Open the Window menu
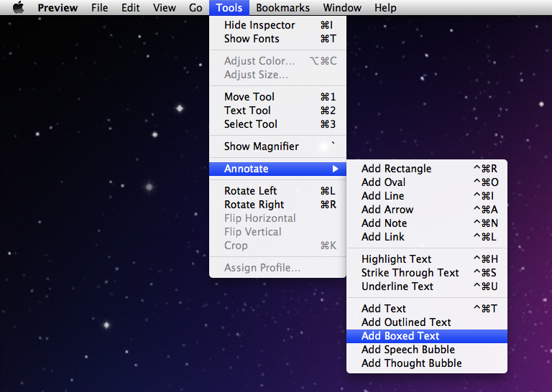The image size is (552, 392). pos(342,7)
